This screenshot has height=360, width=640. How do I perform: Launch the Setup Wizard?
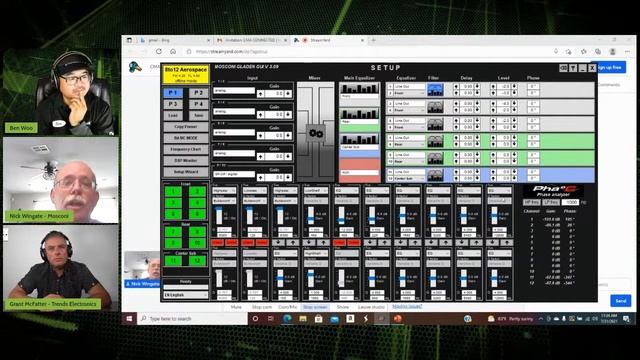186,172
